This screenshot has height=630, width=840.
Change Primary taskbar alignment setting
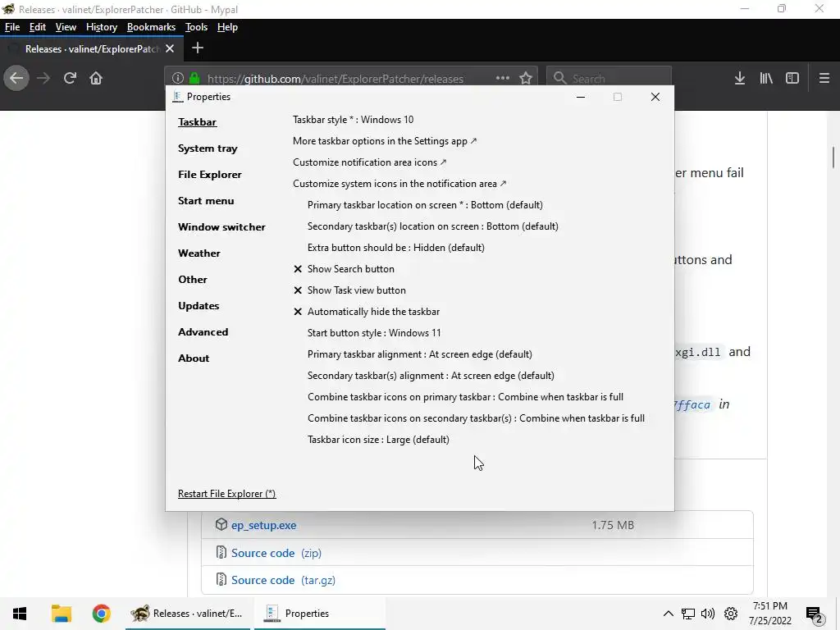(x=419, y=354)
